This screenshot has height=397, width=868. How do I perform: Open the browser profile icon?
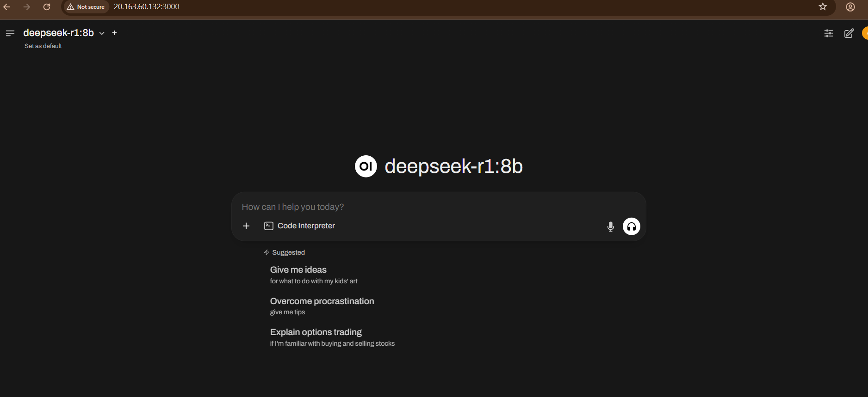click(850, 7)
